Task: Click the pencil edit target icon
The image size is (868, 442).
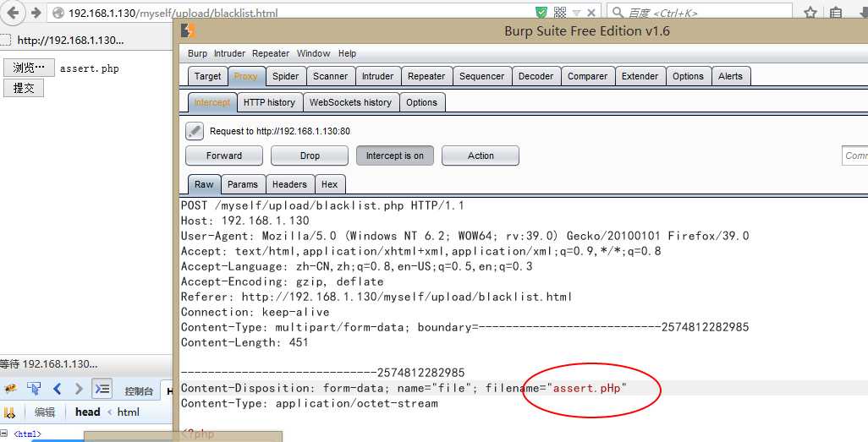Action: click(195, 131)
